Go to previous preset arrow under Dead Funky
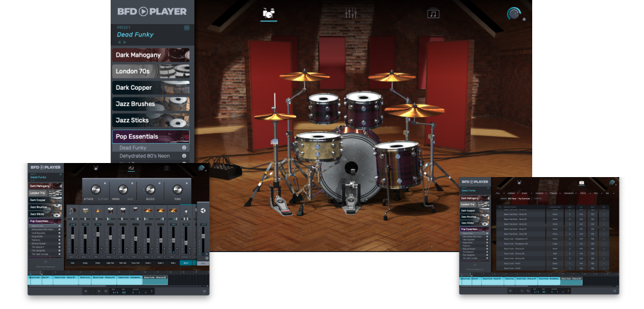The image size is (644, 309). [x=119, y=42]
